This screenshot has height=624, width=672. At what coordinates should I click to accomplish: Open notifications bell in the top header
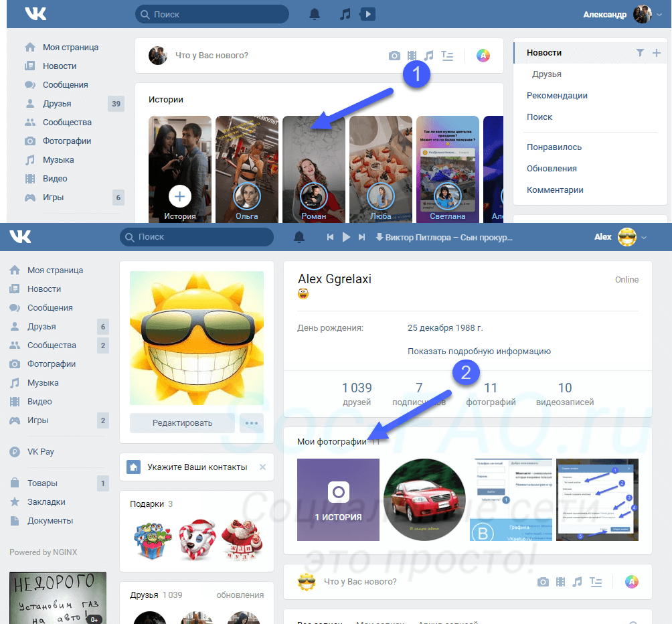click(x=315, y=14)
